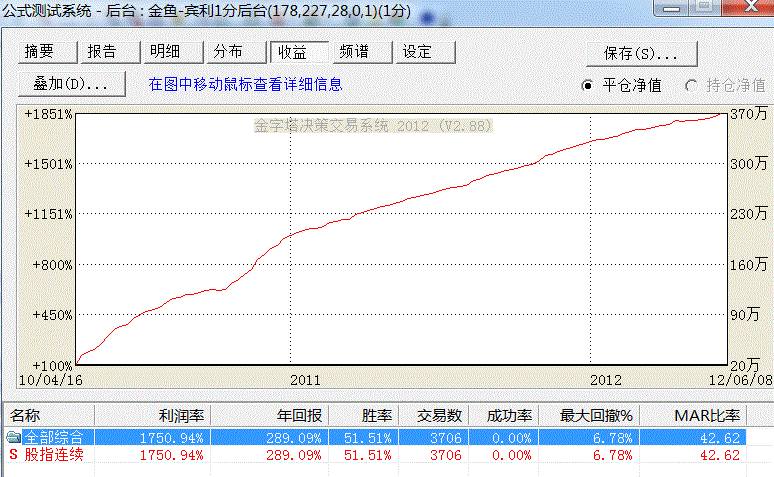Sort by the 名称 column header
774x477 pixels.
[49, 416]
